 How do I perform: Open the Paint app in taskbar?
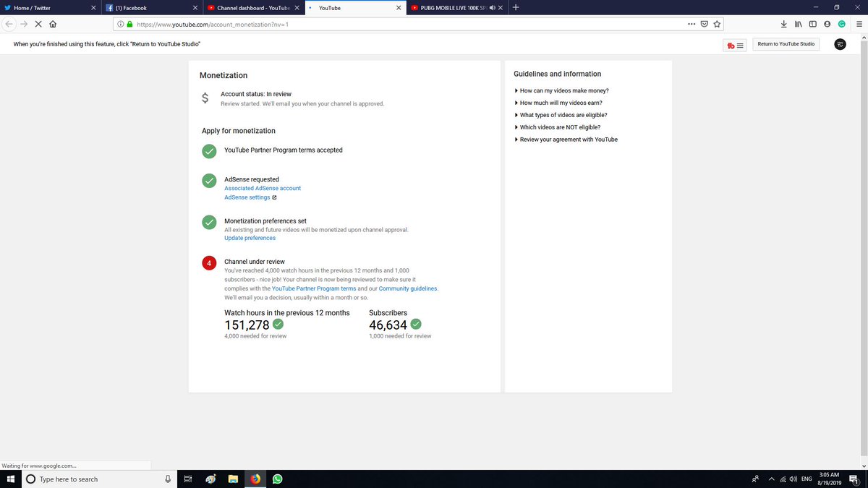(210, 479)
